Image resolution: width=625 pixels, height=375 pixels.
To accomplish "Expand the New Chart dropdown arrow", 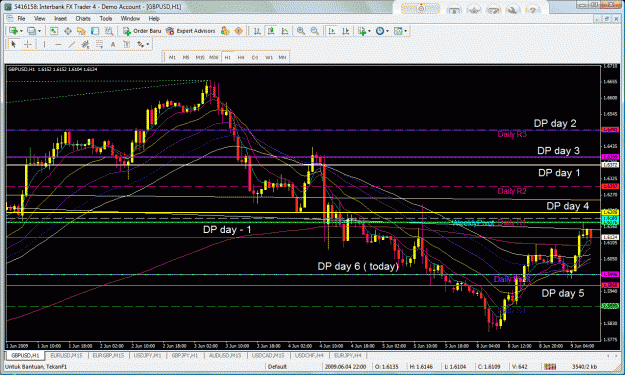I will coord(21,31).
